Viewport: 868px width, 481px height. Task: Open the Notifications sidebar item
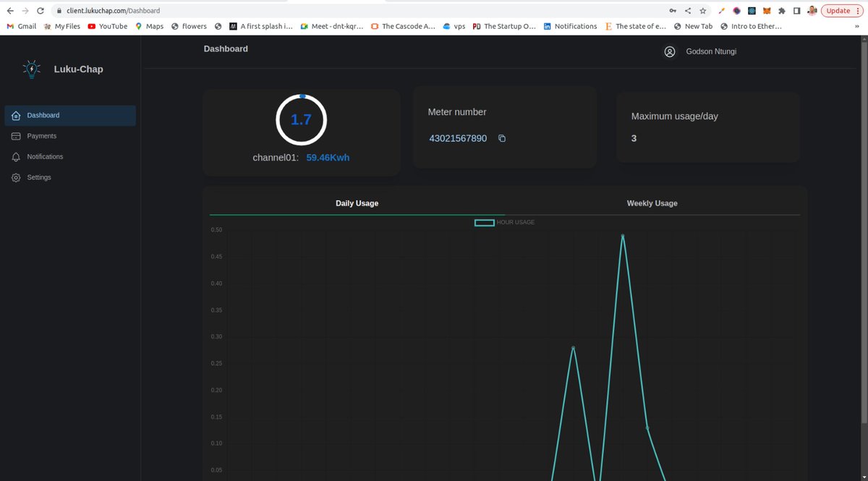pos(70,157)
